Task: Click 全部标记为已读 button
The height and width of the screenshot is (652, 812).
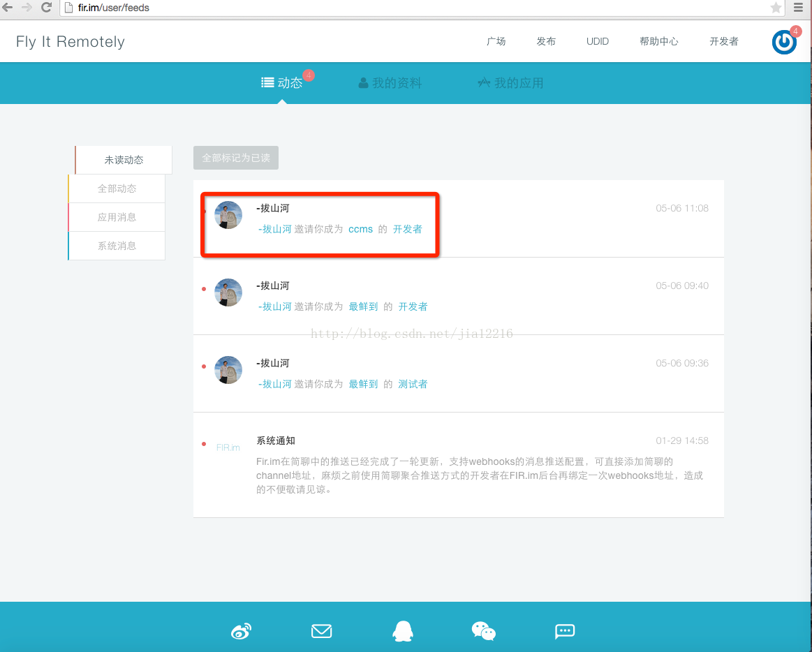Action: click(236, 158)
